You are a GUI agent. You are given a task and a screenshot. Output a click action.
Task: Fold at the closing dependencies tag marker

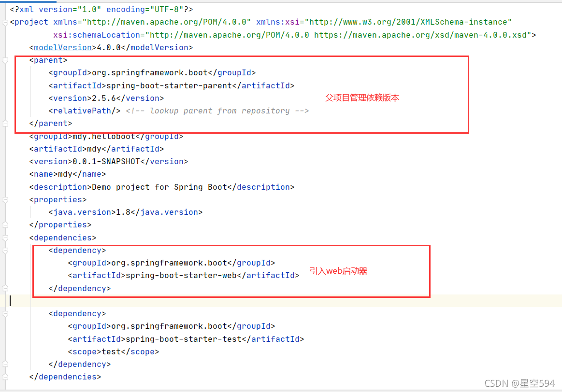5,377
